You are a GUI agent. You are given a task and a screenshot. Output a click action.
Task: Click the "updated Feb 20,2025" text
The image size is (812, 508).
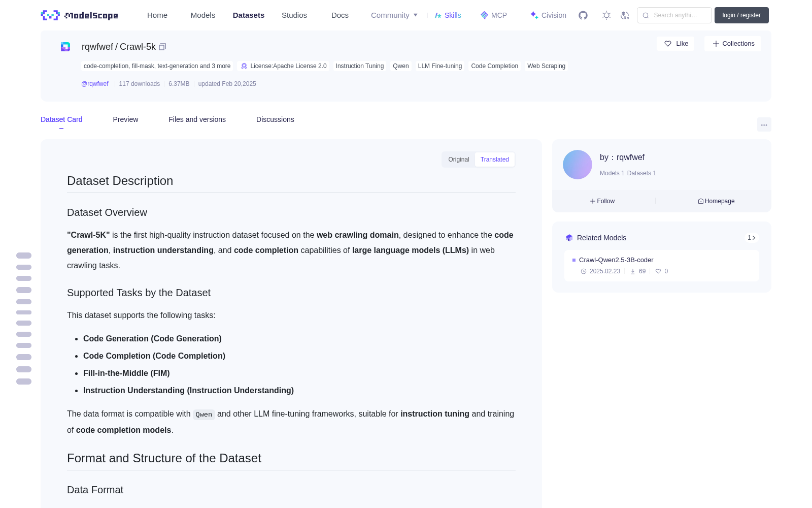tap(227, 84)
